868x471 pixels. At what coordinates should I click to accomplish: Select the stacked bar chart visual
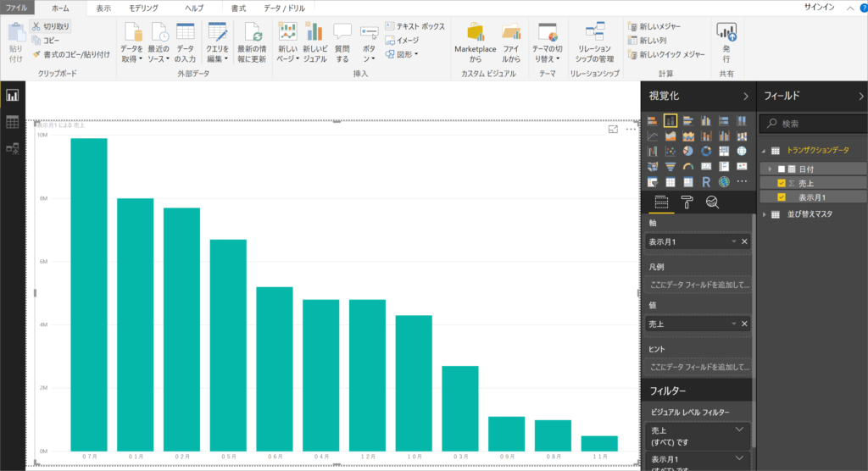tap(652, 120)
